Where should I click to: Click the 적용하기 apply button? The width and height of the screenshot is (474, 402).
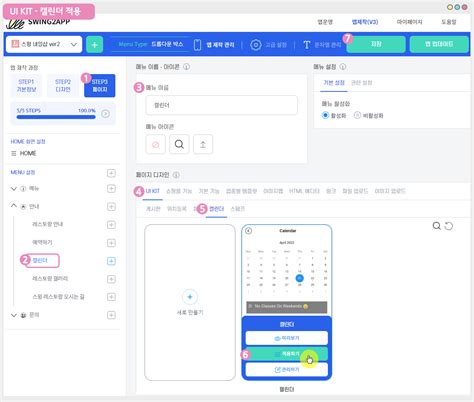tap(287, 354)
